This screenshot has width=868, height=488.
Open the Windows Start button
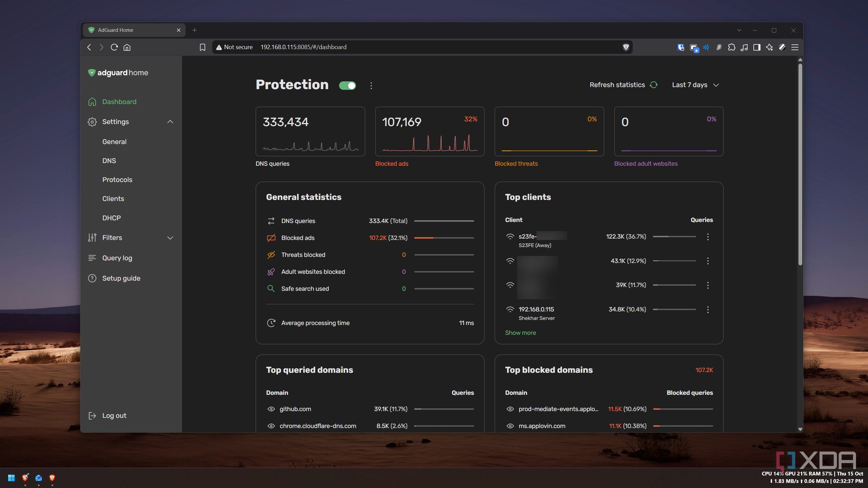tap(11, 478)
